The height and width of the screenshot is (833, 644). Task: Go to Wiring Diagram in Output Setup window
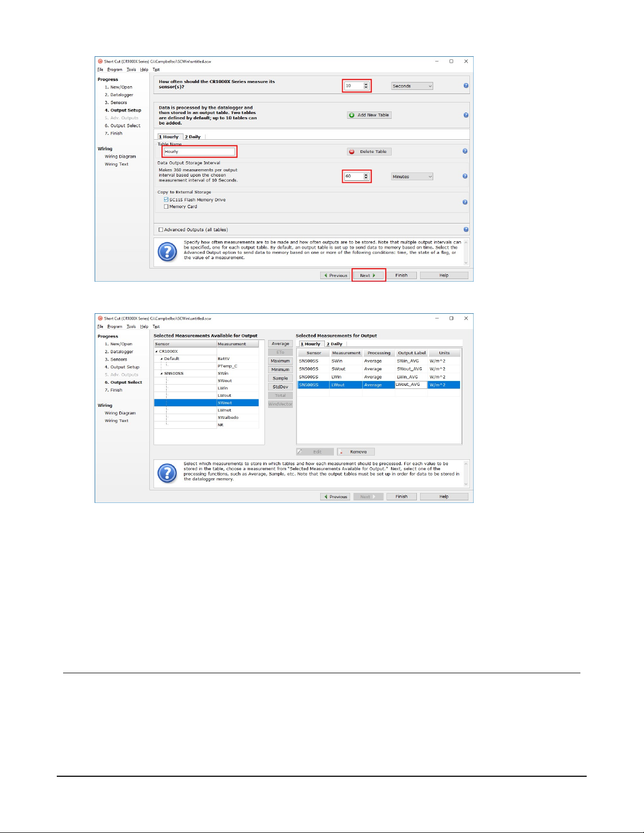click(120, 157)
